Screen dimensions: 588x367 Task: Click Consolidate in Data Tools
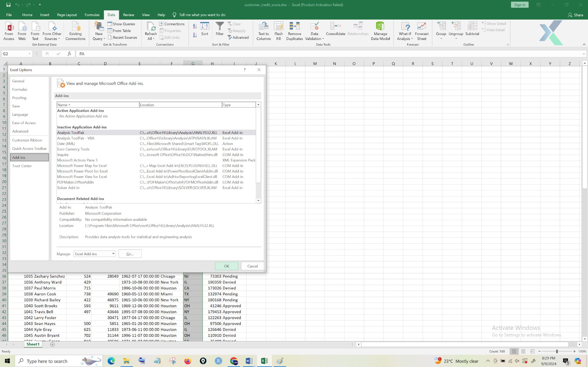coord(335,29)
